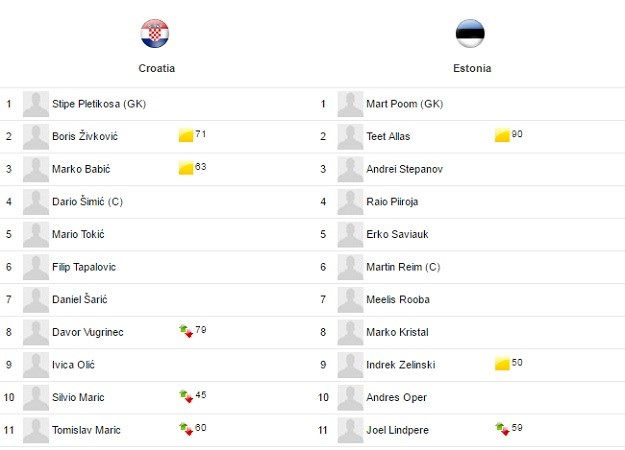Screen dimensions: 625x450
Task: Select the Estonia team name
Action: pos(472,68)
